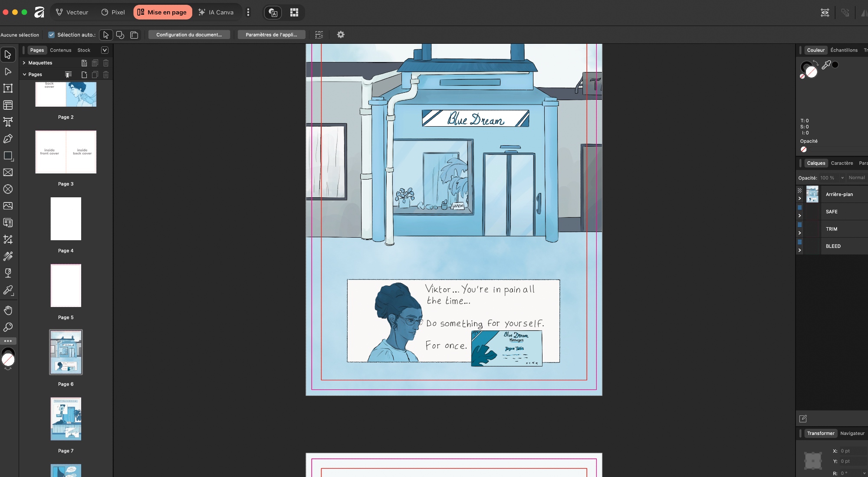Expand the Maquettes section
868x477 pixels.
pos(24,63)
